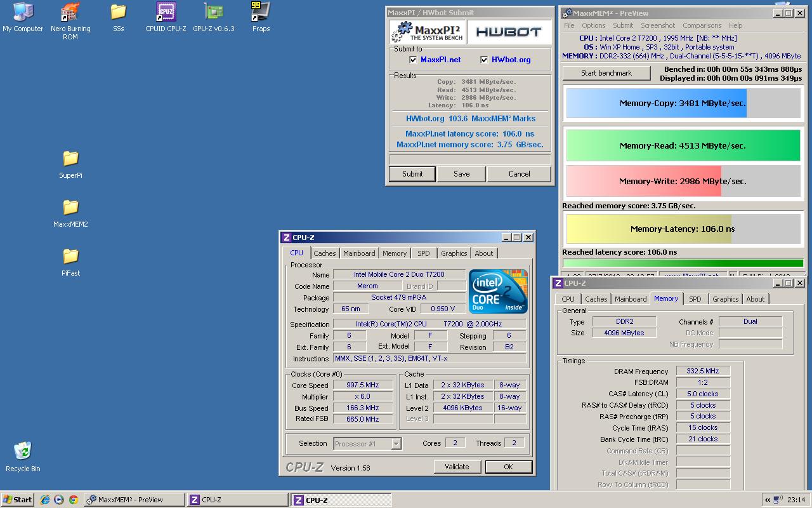Select SPD tab in Memory CPU-Z window
Screen dimensions: 812x508
point(695,299)
